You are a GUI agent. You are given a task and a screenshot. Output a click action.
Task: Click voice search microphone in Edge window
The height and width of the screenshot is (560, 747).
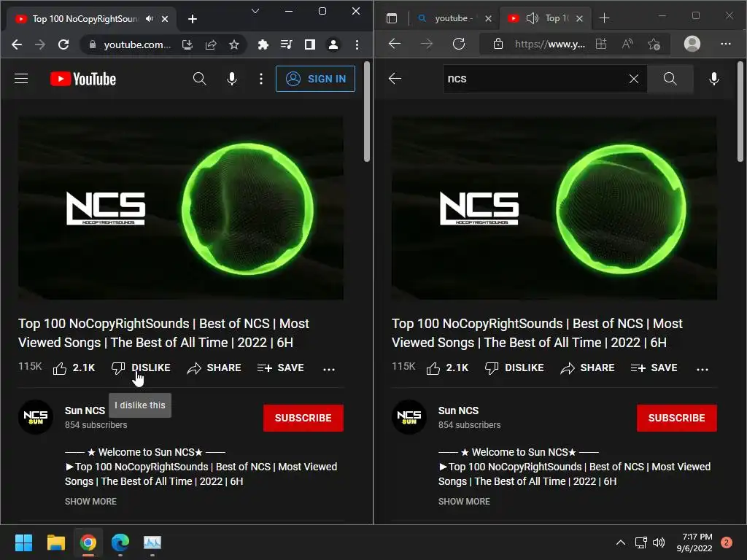[714, 79]
